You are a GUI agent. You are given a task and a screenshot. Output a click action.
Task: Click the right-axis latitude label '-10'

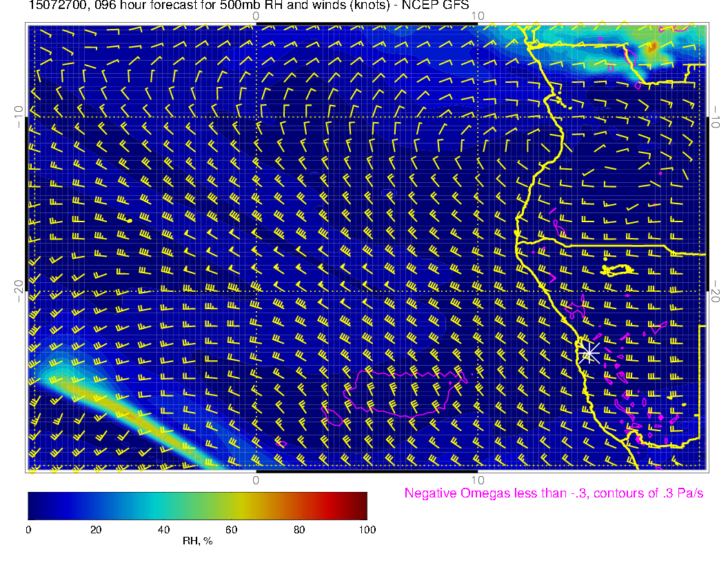(716, 117)
